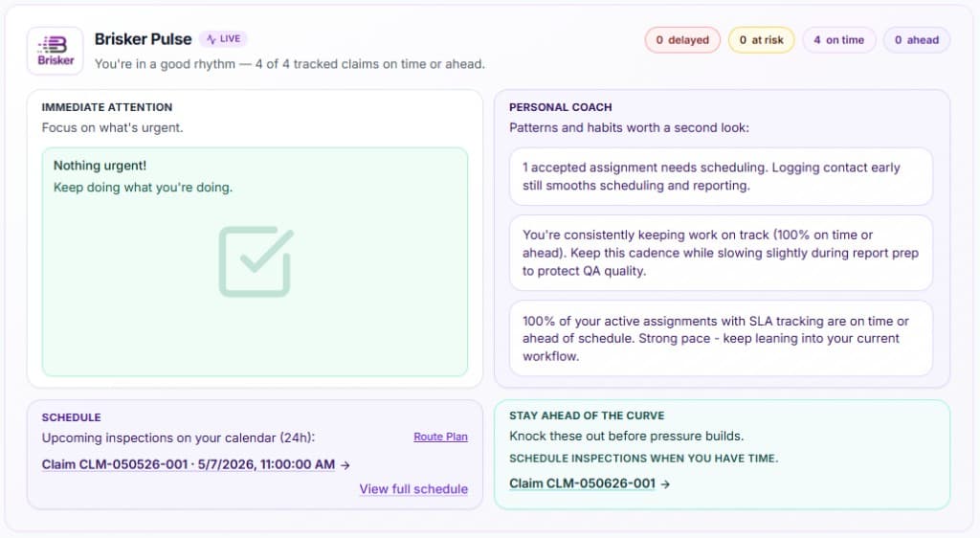Click 'Knock these out before pressure builds.' text
This screenshot has width=980, height=538.
point(626,436)
